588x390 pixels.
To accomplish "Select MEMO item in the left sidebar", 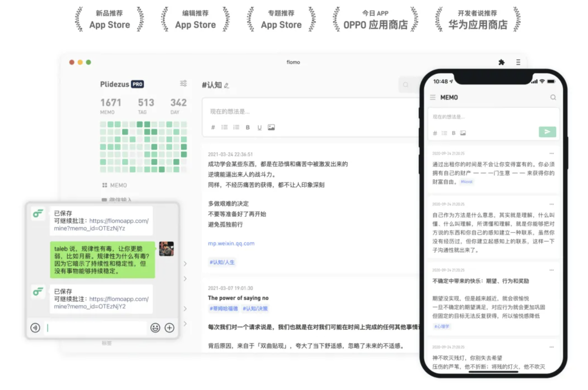I will pos(115,185).
